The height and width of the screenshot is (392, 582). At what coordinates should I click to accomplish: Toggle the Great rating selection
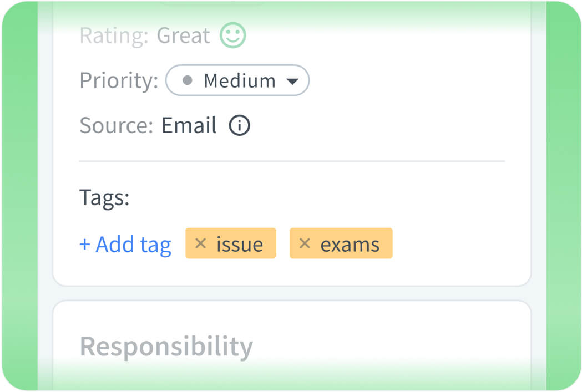click(x=184, y=35)
